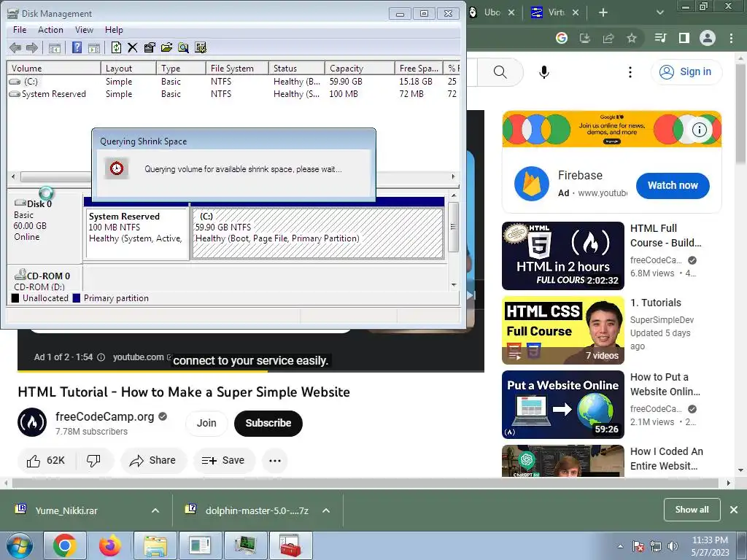Toggle the console tree pane icon

[55, 47]
